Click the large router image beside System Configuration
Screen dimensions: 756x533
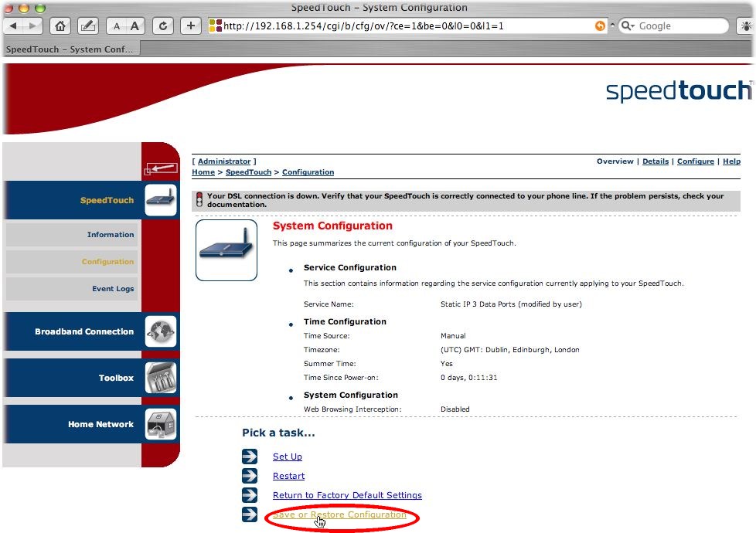(x=226, y=250)
